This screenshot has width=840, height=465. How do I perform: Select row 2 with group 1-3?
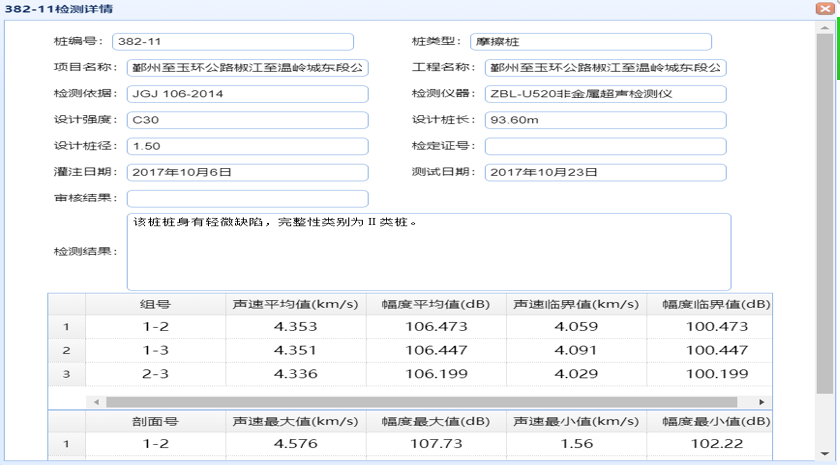click(x=154, y=350)
